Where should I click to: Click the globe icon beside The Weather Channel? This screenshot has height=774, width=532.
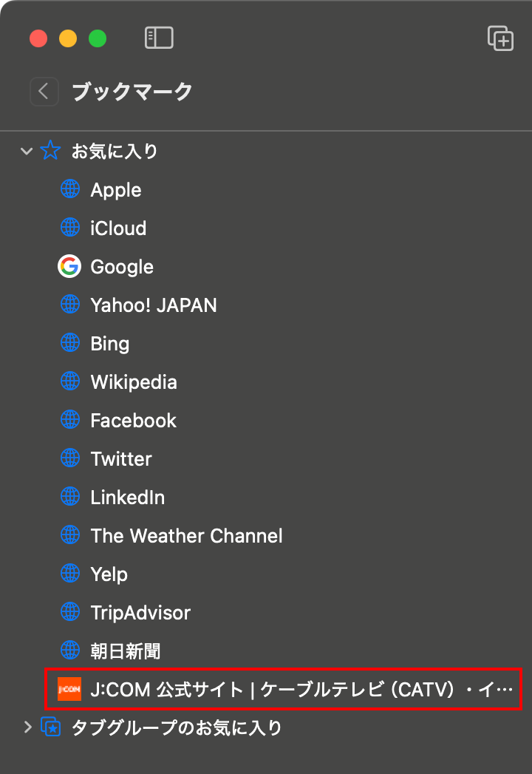pos(70,535)
